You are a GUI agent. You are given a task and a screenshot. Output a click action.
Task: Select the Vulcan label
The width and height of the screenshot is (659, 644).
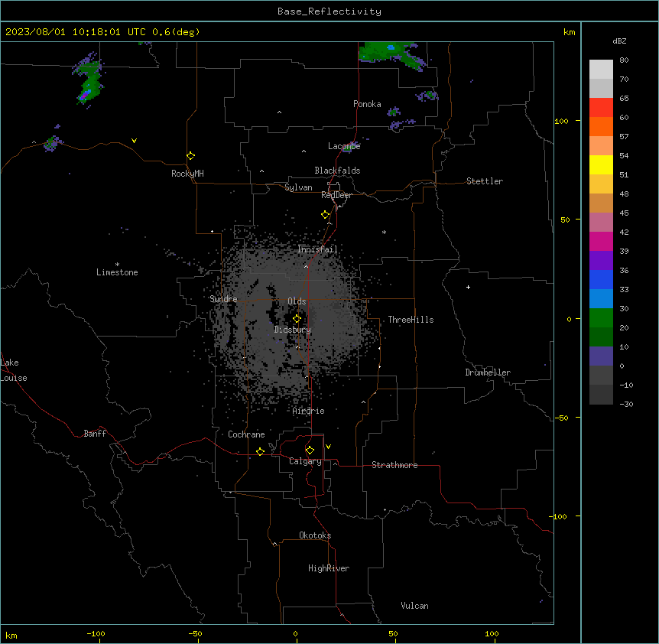(415, 606)
